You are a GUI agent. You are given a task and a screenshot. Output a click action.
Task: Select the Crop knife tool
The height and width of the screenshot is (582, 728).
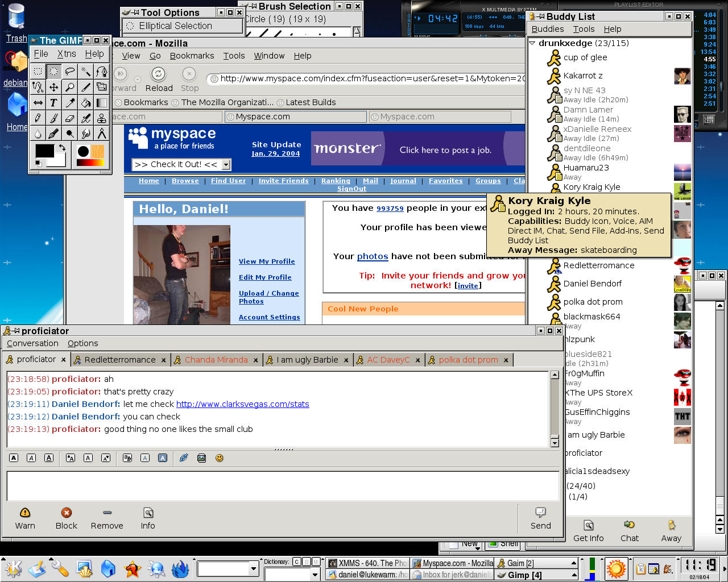(x=85, y=87)
